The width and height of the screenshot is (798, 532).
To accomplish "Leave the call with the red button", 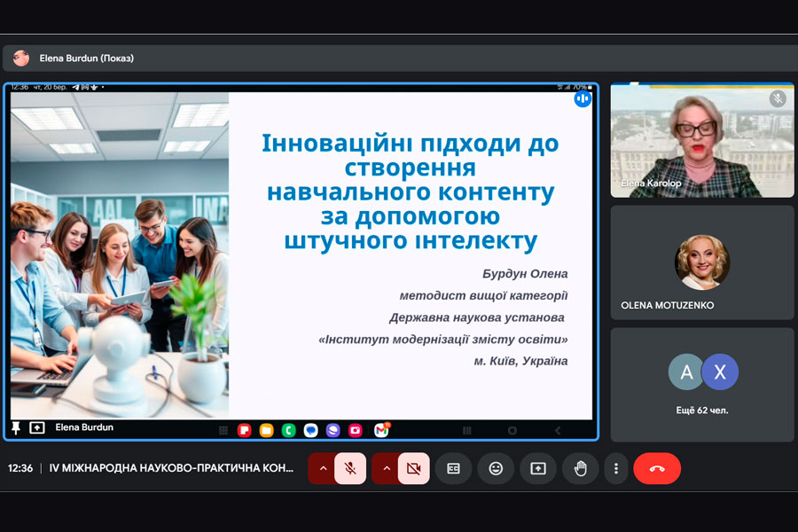I will pyautogui.click(x=657, y=468).
